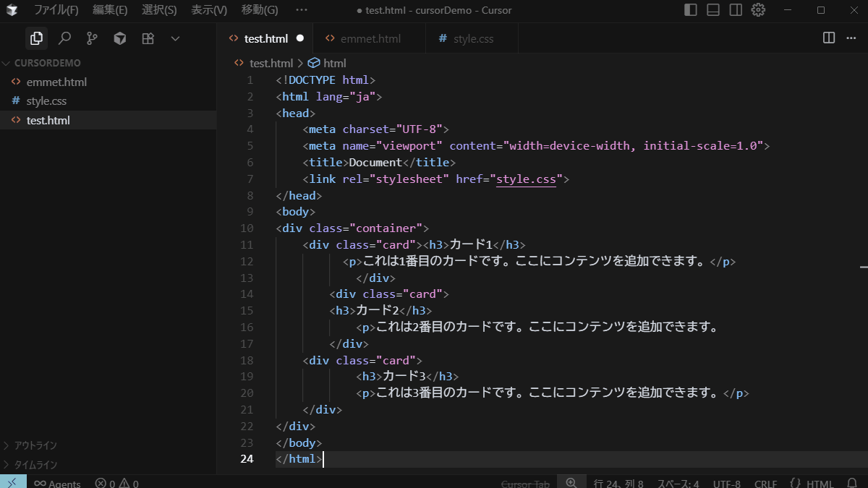
Task: Click line number 10 in the gutter
Action: click(x=247, y=228)
